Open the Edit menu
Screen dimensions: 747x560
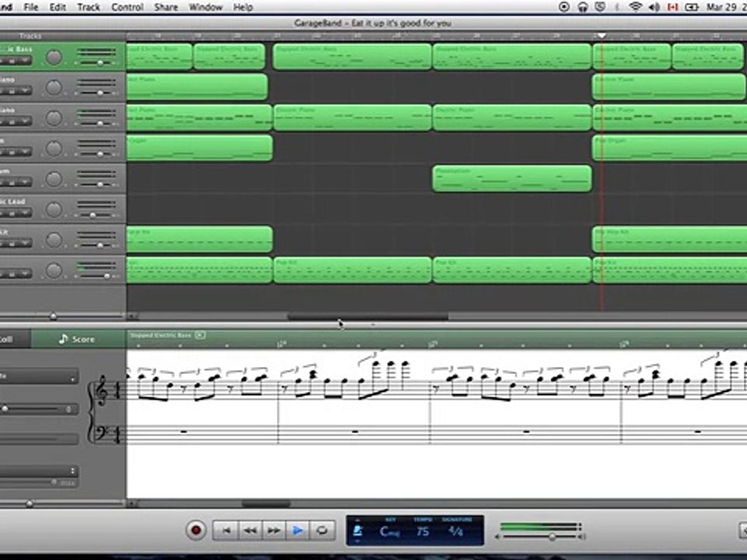[58, 7]
